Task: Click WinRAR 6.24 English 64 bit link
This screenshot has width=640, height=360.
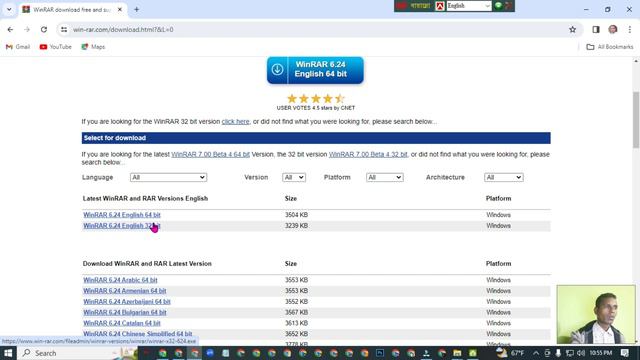Action: pyautogui.click(x=122, y=215)
